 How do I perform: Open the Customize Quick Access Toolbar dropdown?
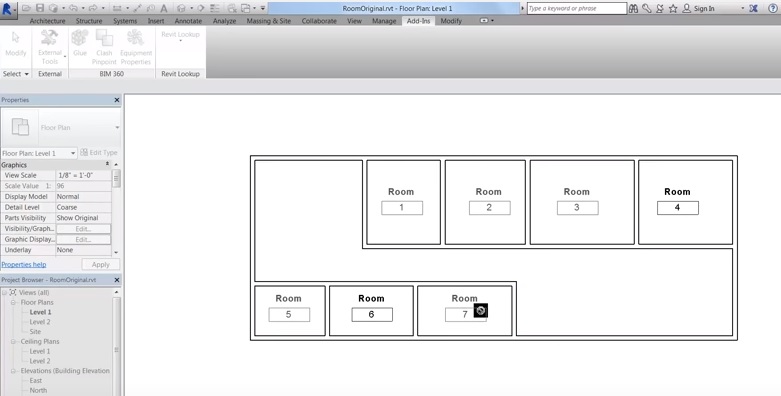(262, 8)
